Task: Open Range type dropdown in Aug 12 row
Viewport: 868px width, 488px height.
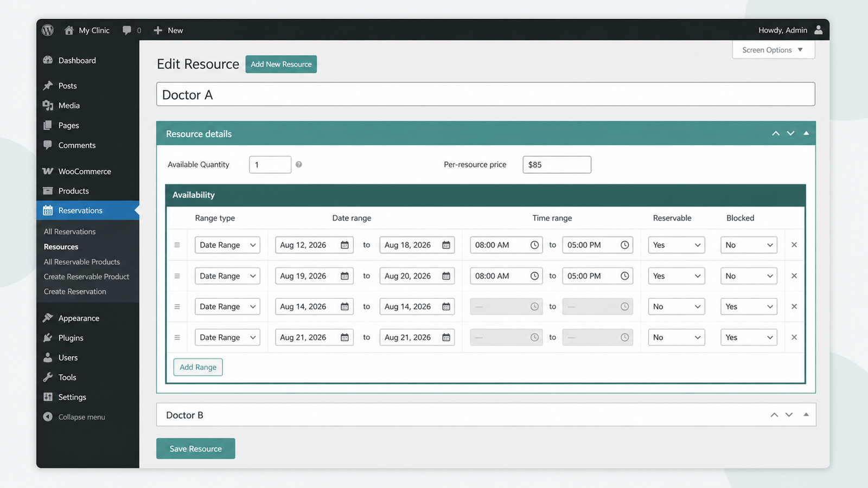Action: [x=227, y=245]
